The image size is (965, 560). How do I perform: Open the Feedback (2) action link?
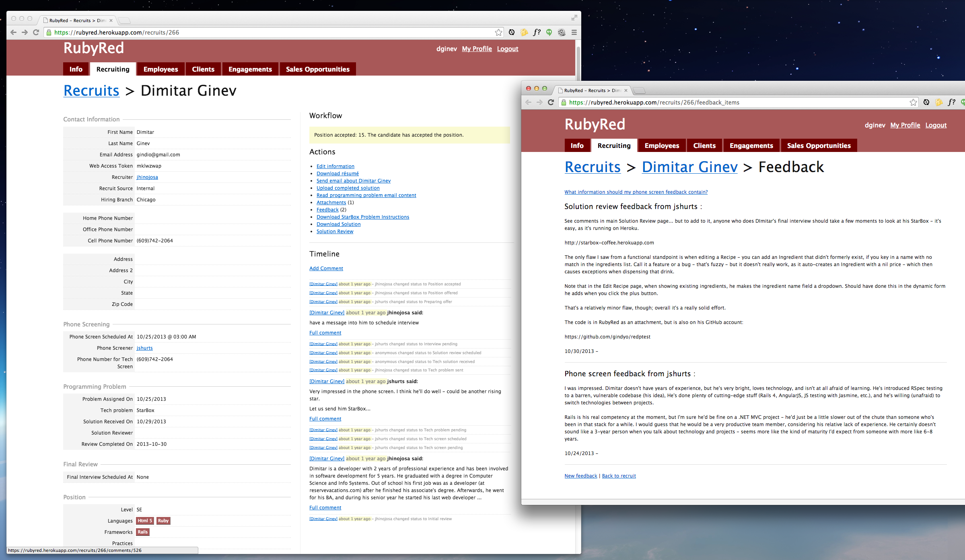pos(327,210)
